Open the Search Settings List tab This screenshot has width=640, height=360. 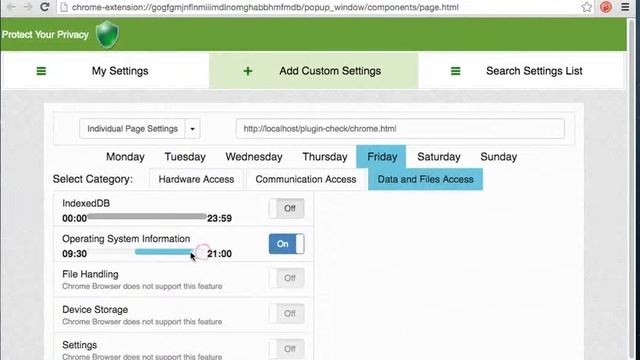click(x=522, y=71)
